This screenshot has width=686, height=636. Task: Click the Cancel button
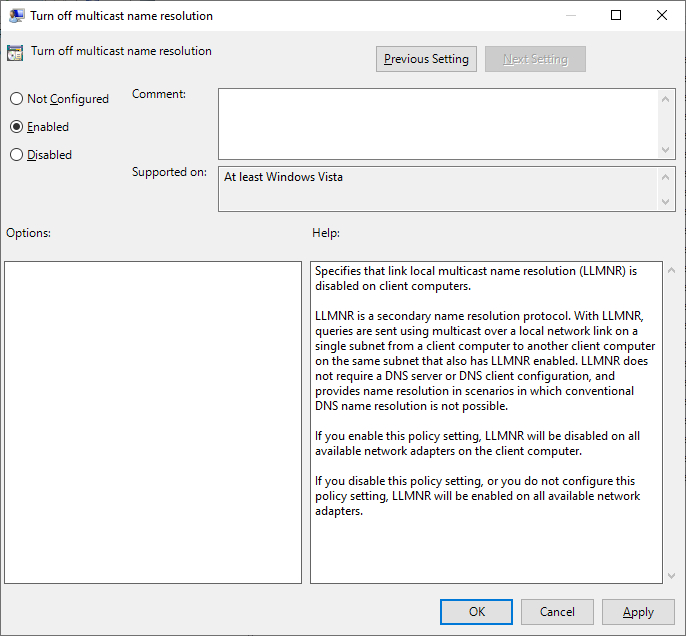[x=557, y=612]
